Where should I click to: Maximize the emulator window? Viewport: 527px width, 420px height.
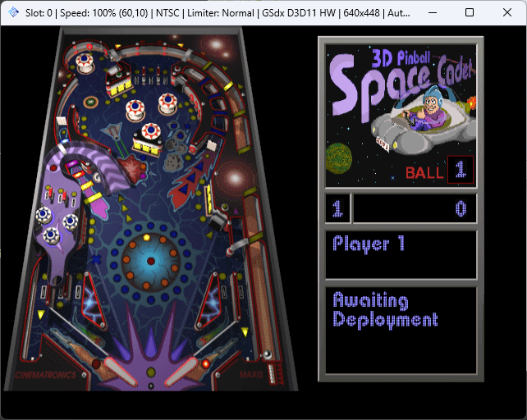tap(470, 13)
